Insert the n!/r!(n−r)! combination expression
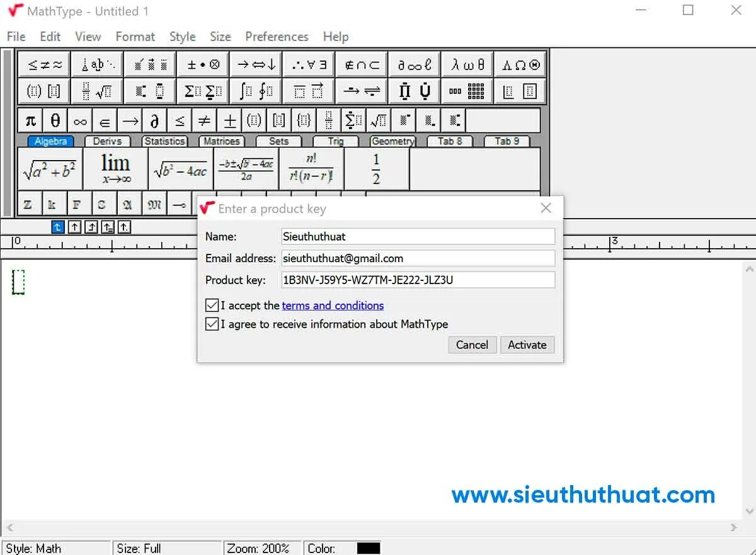This screenshot has height=555, width=756. tap(311, 169)
